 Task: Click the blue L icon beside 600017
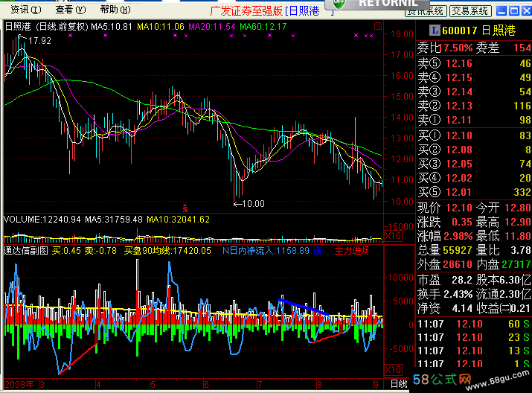pyautogui.click(x=435, y=31)
